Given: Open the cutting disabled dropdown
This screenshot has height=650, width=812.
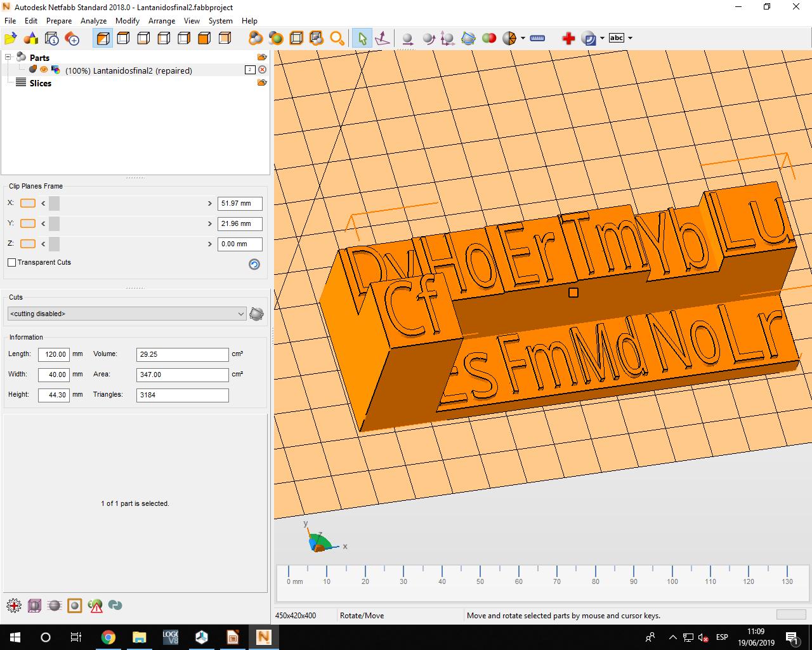Looking at the screenshot, I should (x=127, y=314).
